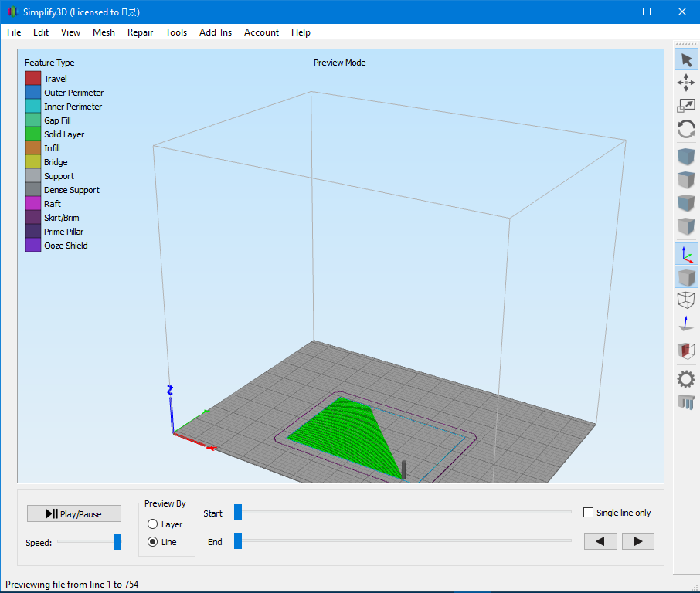Activate the rotate view tool

[x=686, y=129]
